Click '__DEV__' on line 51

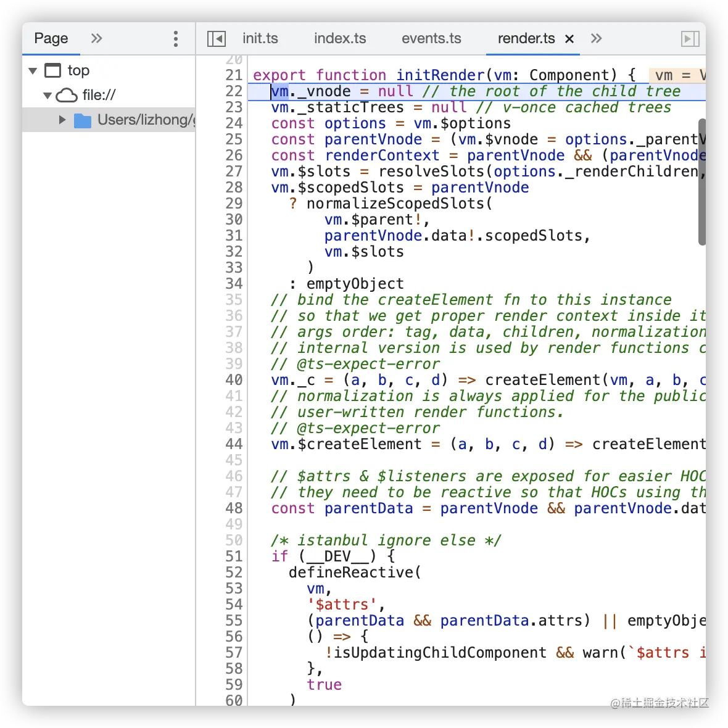pyautogui.click(x=337, y=556)
